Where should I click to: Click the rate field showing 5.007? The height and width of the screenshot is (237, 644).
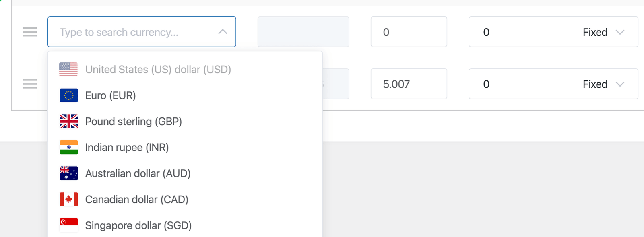pos(409,84)
